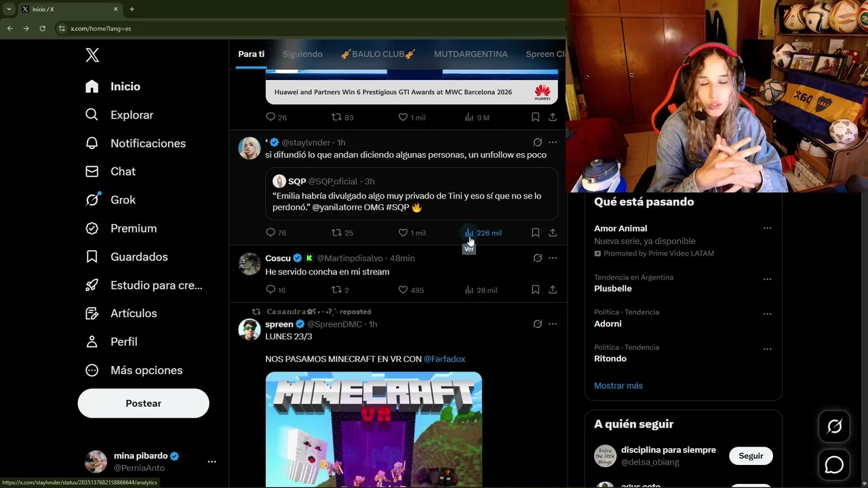View 28 mil analytics on Coscu post

481,289
